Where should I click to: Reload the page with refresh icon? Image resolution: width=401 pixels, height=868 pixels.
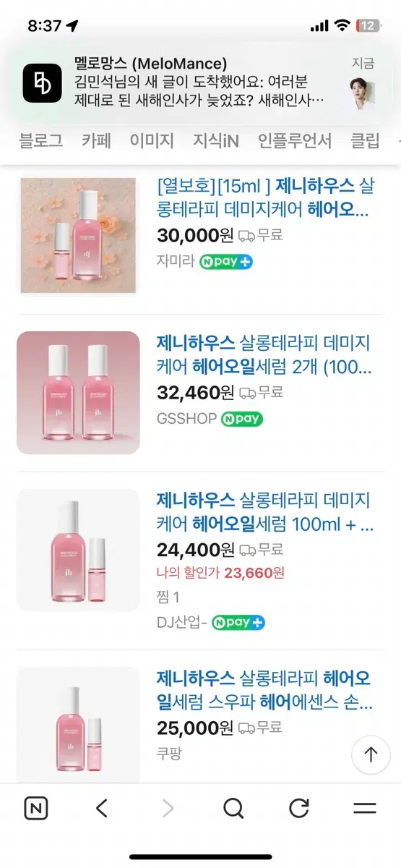[x=299, y=808]
